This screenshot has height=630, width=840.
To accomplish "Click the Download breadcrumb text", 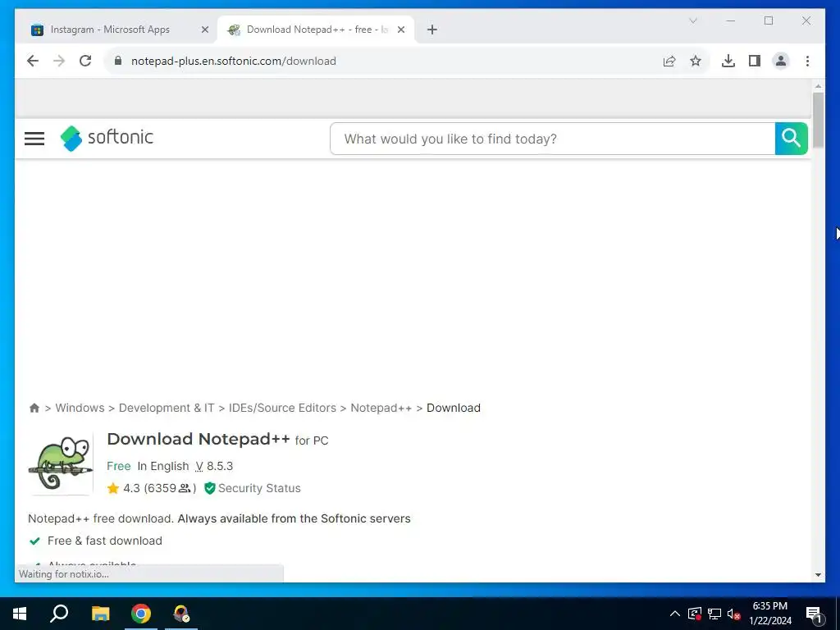I will click(x=453, y=409).
